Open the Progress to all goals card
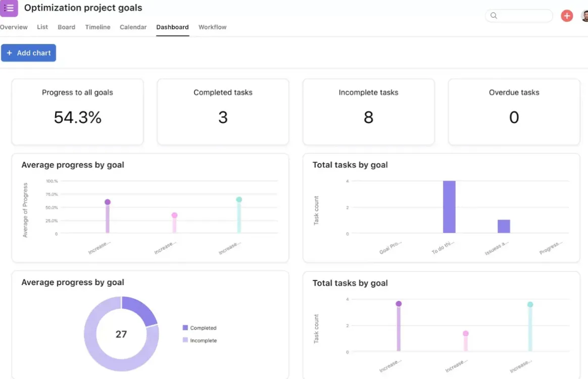The width and height of the screenshot is (588, 379). point(78,112)
